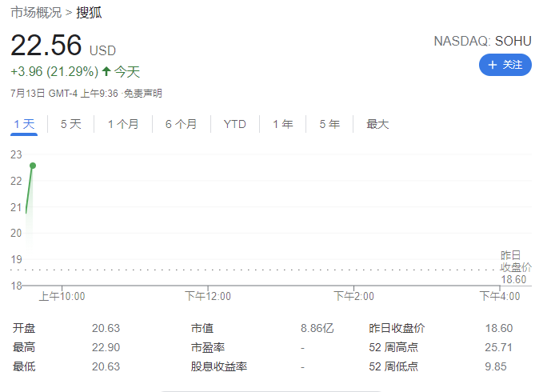This screenshot has height=392, width=555.
Task: Click the green up arrow icon
Action: (x=106, y=71)
